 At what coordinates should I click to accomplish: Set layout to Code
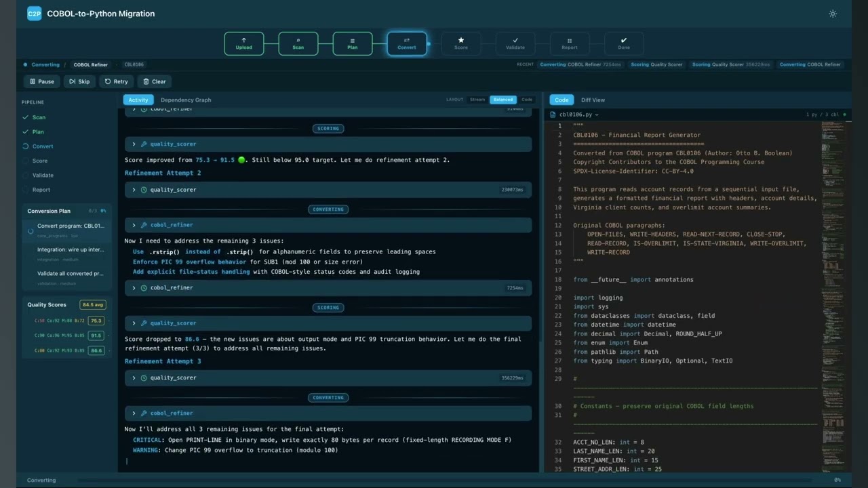[x=527, y=100]
